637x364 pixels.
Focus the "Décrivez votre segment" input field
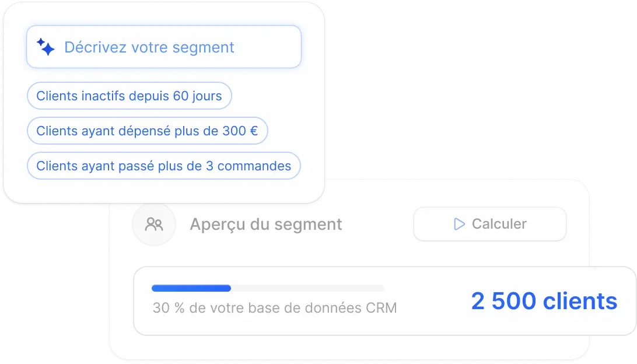[164, 47]
